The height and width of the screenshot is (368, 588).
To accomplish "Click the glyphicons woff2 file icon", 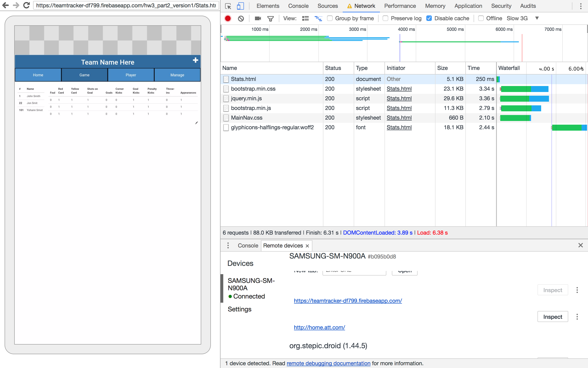I will (x=226, y=127).
